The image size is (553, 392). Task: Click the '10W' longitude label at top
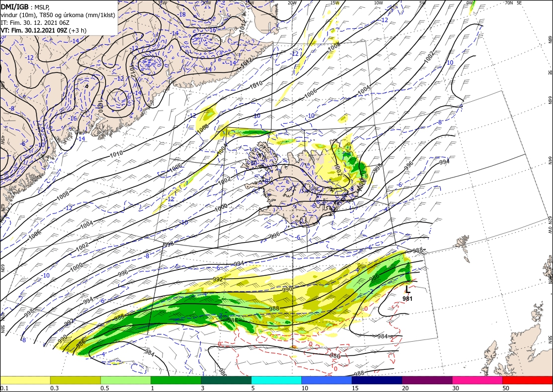[x=378, y=2]
